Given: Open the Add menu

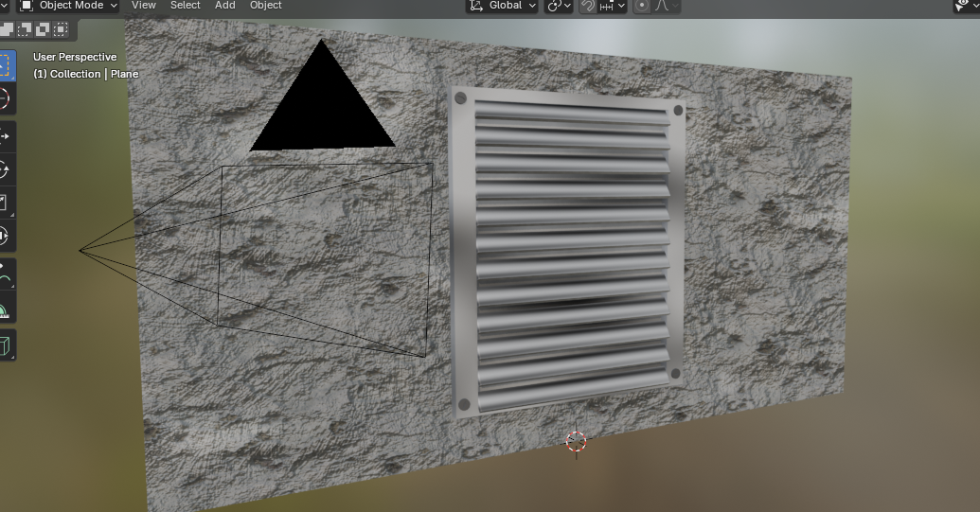Looking at the screenshot, I should point(225,5).
